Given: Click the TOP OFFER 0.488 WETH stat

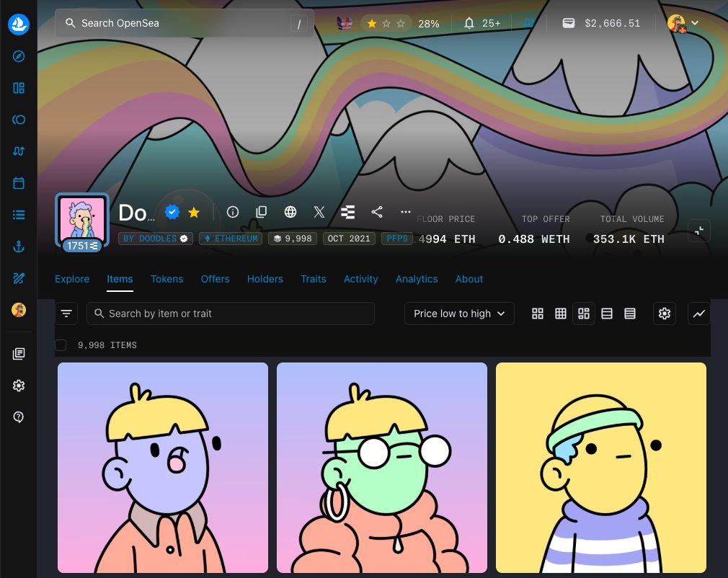Looking at the screenshot, I should (534, 230).
